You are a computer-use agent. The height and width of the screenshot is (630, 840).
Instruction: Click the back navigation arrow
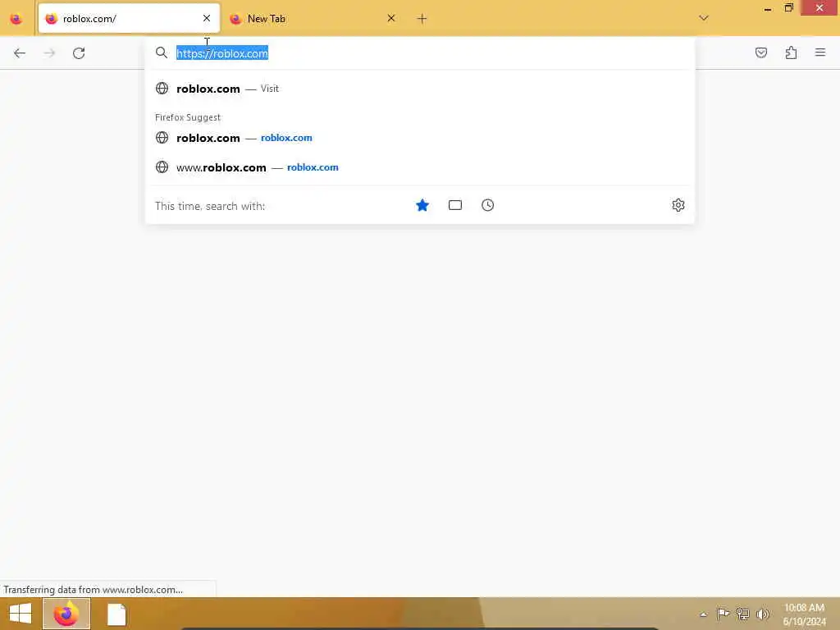pyautogui.click(x=20, y=53)
